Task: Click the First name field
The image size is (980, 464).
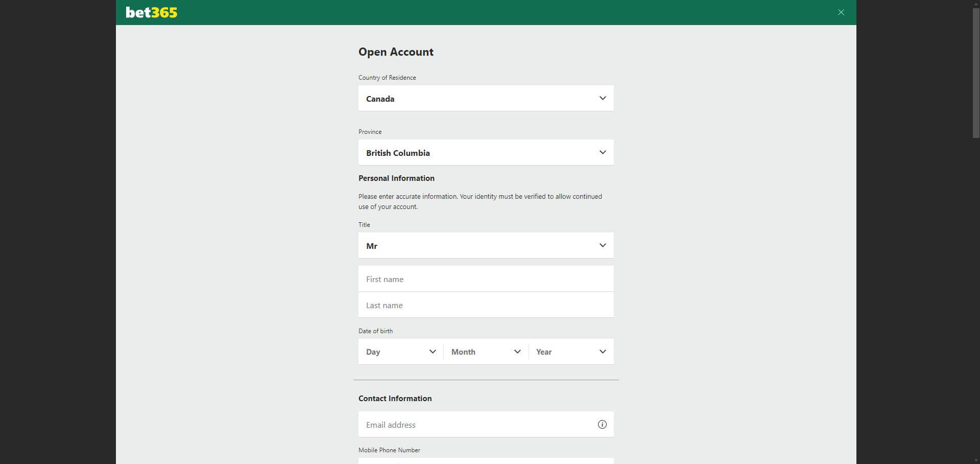Action: point(485,279)
